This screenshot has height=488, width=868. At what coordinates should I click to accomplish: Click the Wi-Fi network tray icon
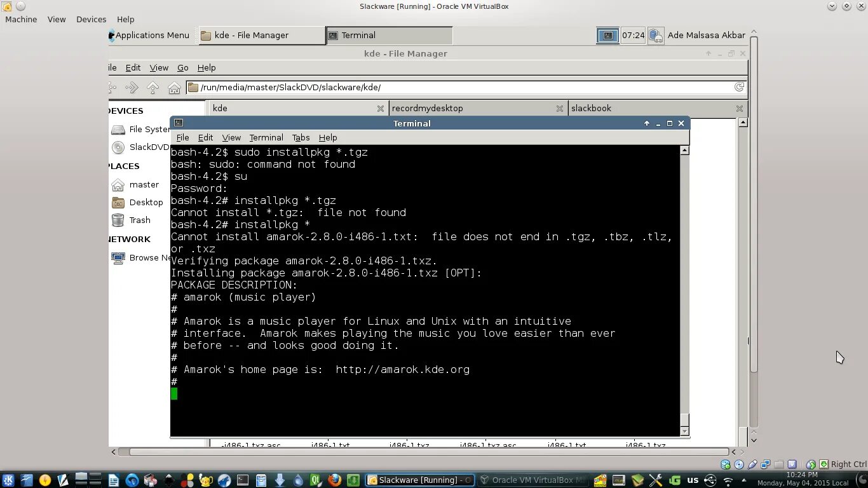point(728,482)
